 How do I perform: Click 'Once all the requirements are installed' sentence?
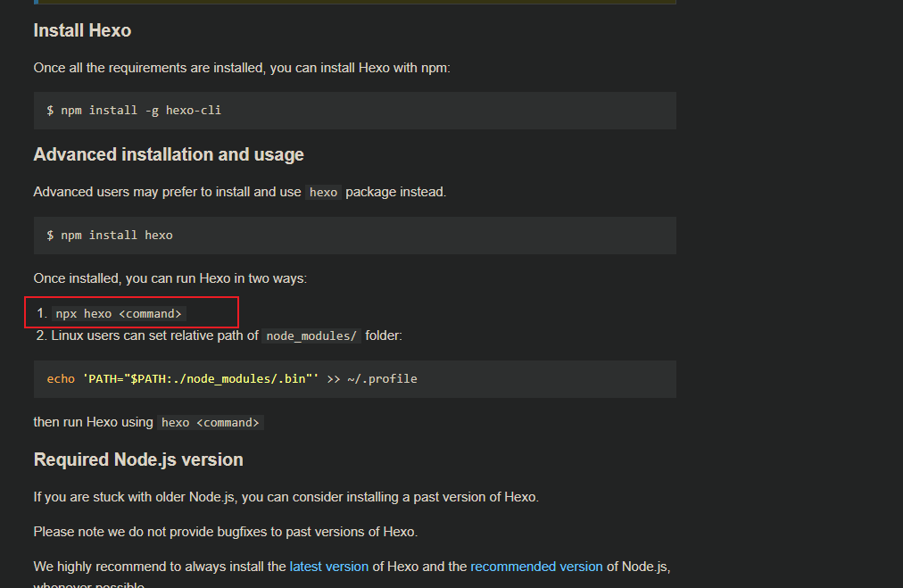pyautogui.click(x=242, y=68)
